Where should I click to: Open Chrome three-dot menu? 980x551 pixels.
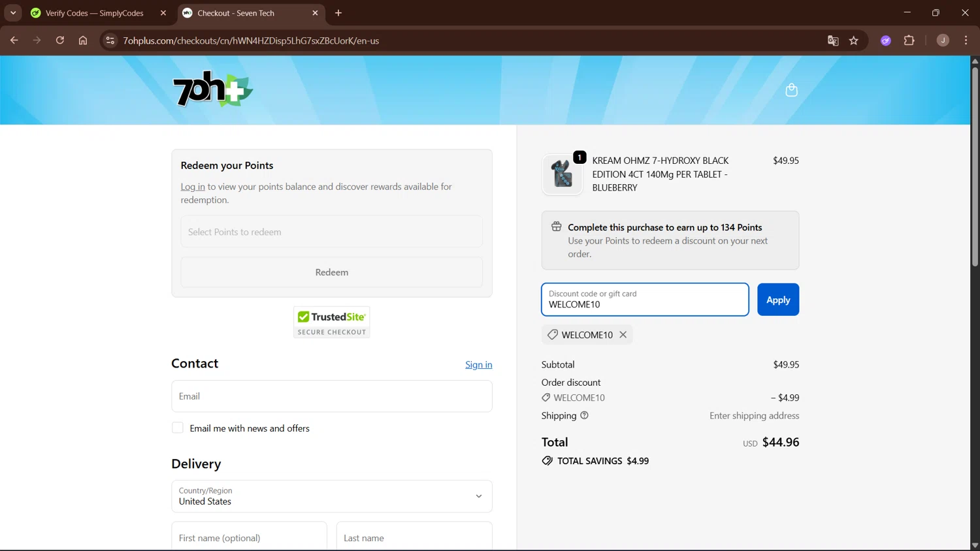(x=966, y=40)
